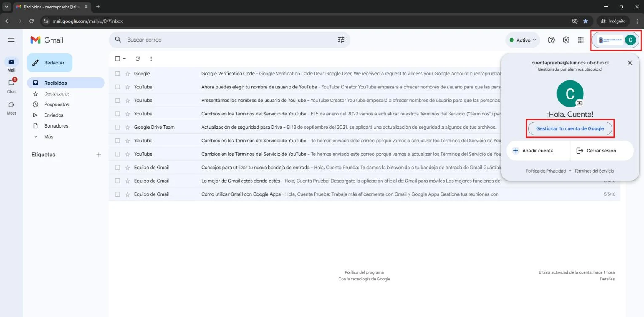This screenshot has width=644, height=317.
Task: Tick the select-all checkbox in toolbar
Action: (118, 59)
